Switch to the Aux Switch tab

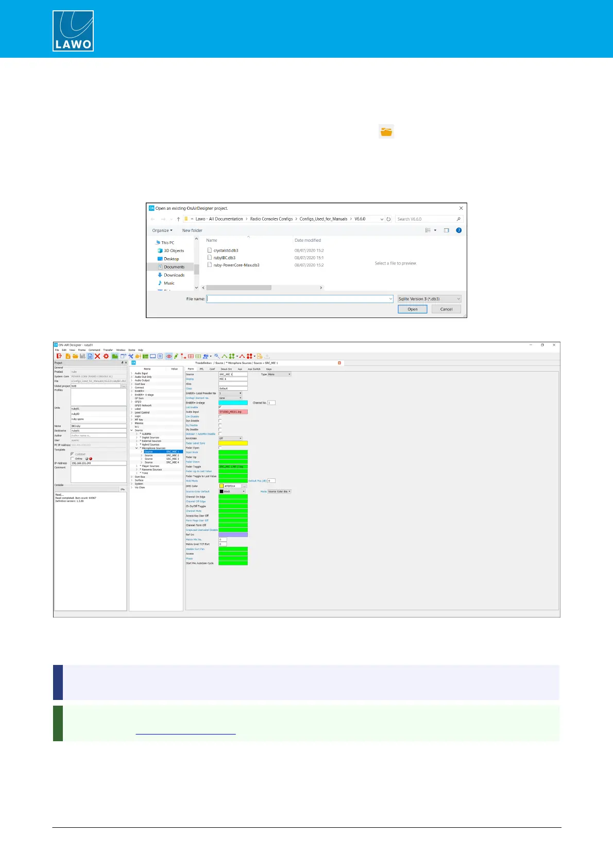pos(254,369)
